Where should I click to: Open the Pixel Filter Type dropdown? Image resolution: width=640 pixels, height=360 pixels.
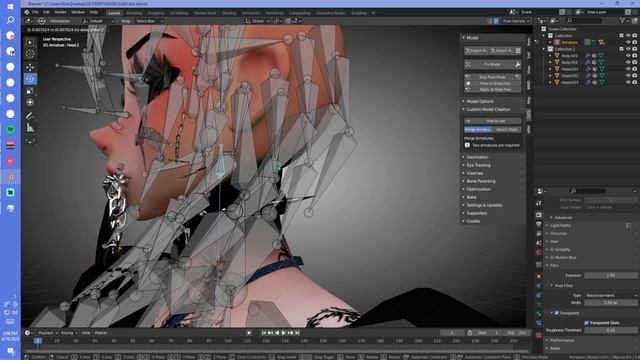click(611, 295)
